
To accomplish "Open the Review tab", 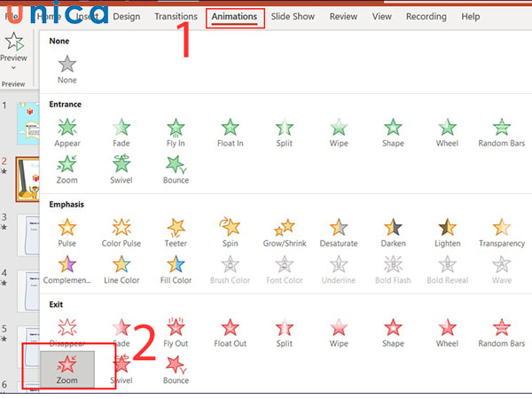I will coord(343,16).
